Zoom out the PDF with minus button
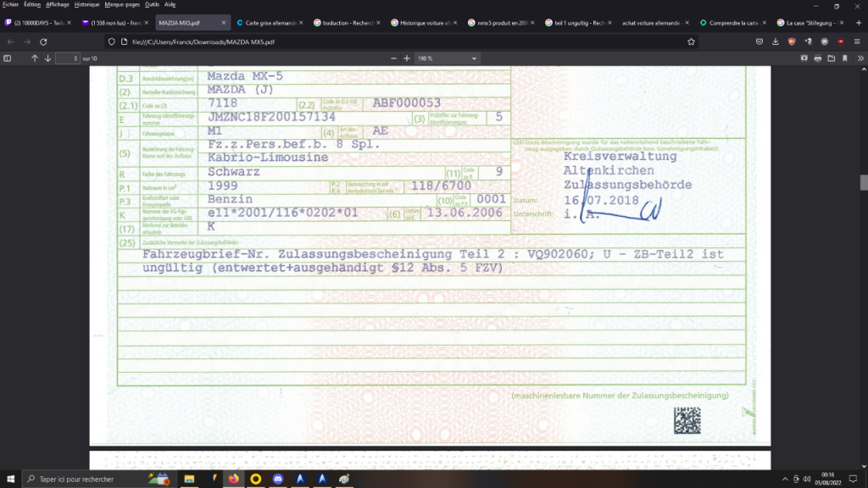 (393, 58)
